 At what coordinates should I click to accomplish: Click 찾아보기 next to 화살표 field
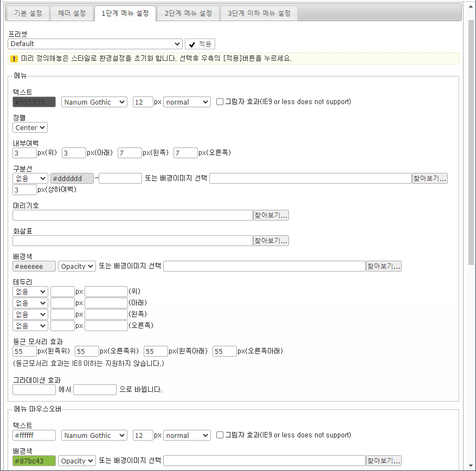pos(271,240)
